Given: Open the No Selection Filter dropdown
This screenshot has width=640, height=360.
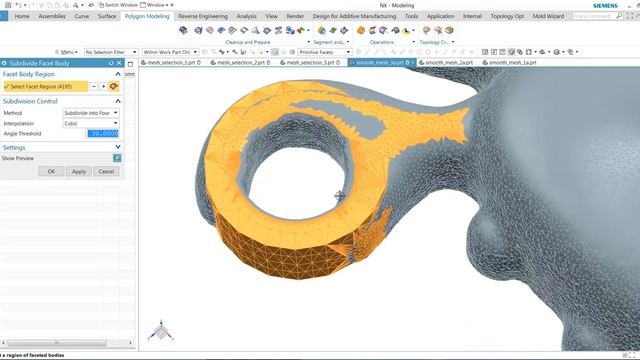Looking at the screenshot, I should [x=111, y=52].
